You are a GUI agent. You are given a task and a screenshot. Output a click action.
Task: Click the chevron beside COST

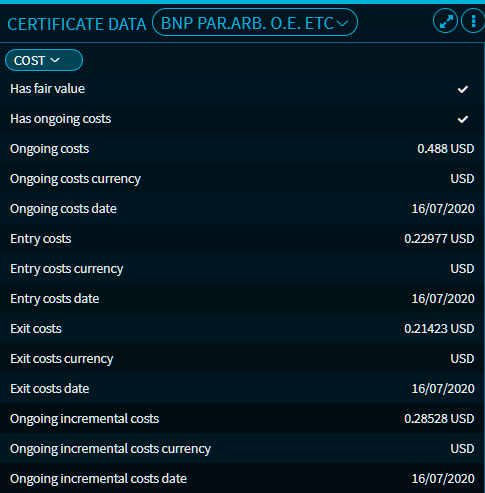click(x=55, y=60)
